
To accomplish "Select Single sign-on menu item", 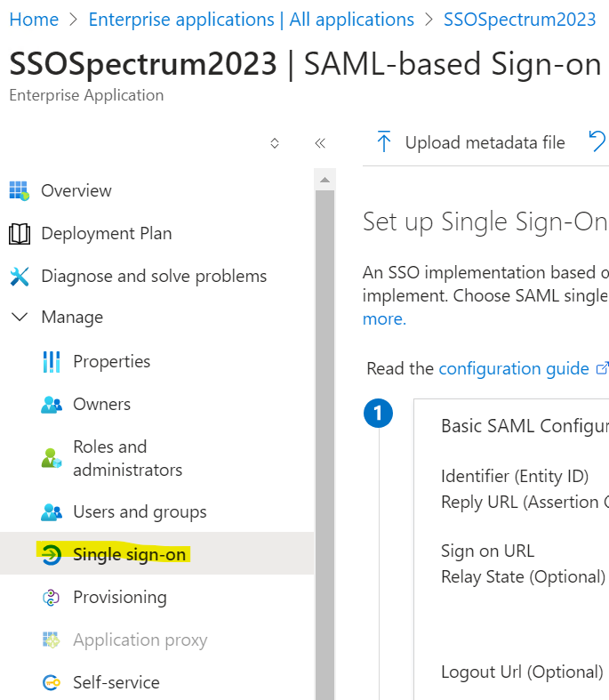I will [x=129, y=555].
